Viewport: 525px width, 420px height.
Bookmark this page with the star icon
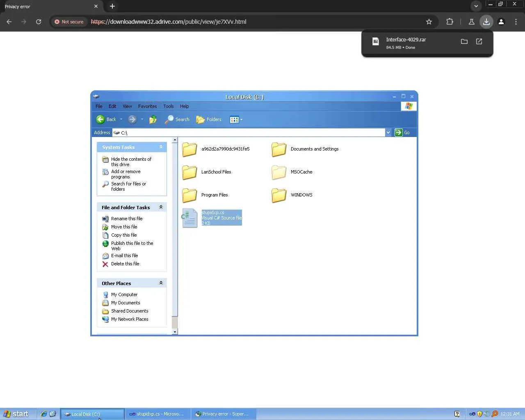[429, 22]
